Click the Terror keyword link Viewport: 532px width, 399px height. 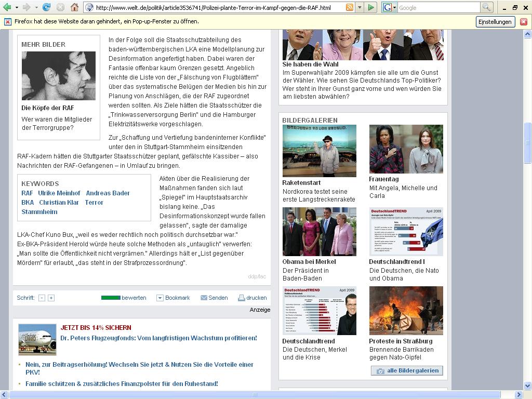(94, 203)
